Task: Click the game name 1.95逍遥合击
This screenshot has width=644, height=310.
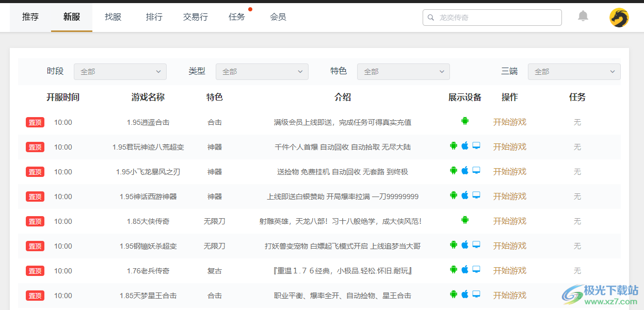Action: (x=148, y=122)
